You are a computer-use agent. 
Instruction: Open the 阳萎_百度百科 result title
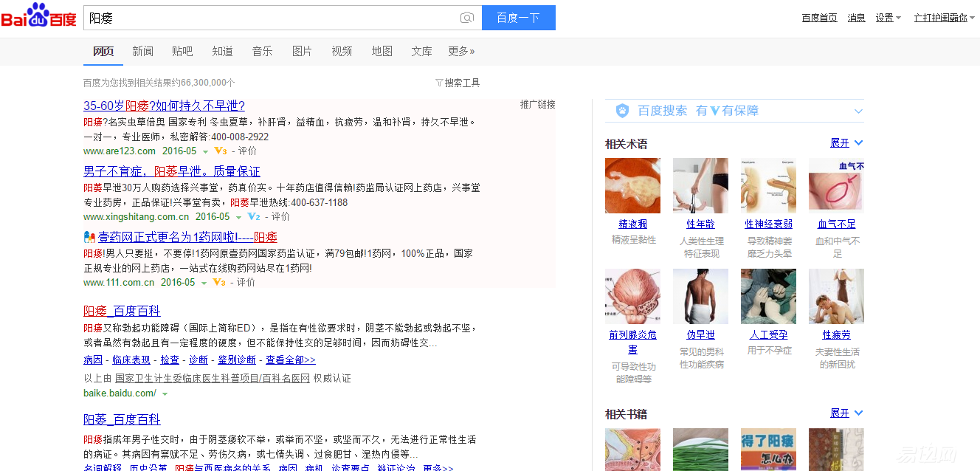(122, 419)
